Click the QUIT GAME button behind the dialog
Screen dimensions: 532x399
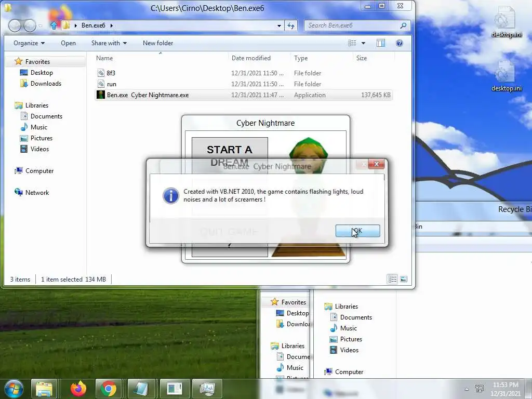(x=230, y=237)
